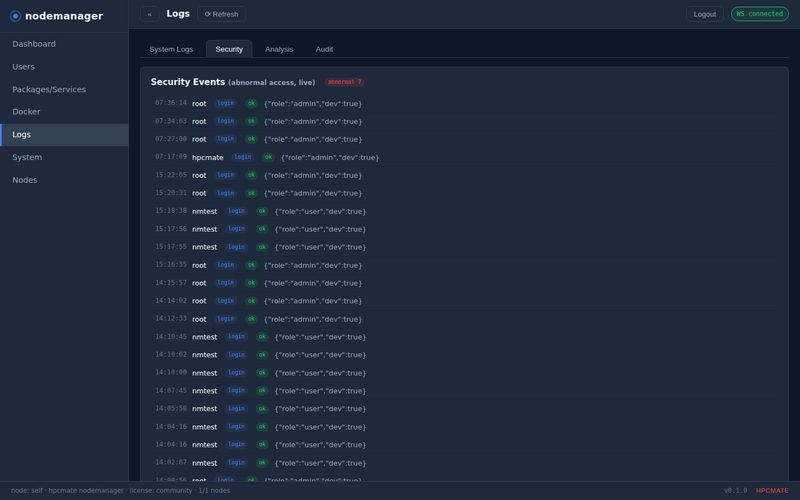The width and height of the screenshot is (800, 500).
Task: Click the 15:20:31 root event
Action: click(x=464, y=193)
